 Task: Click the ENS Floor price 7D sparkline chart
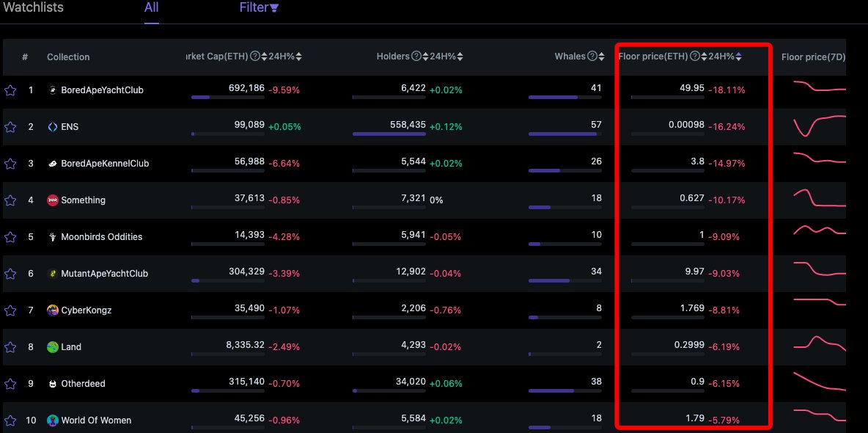coord(815,126)
